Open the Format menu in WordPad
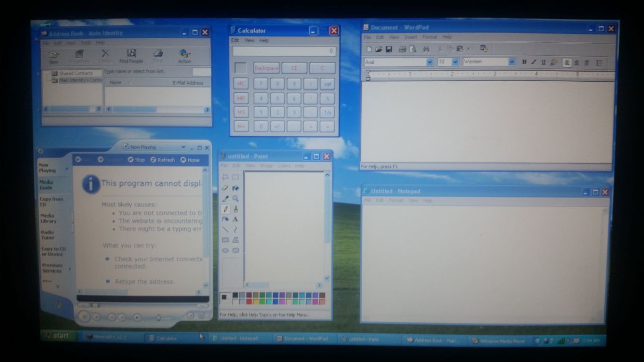This screenshot has width=644, height=362. [x=430, y=37]
